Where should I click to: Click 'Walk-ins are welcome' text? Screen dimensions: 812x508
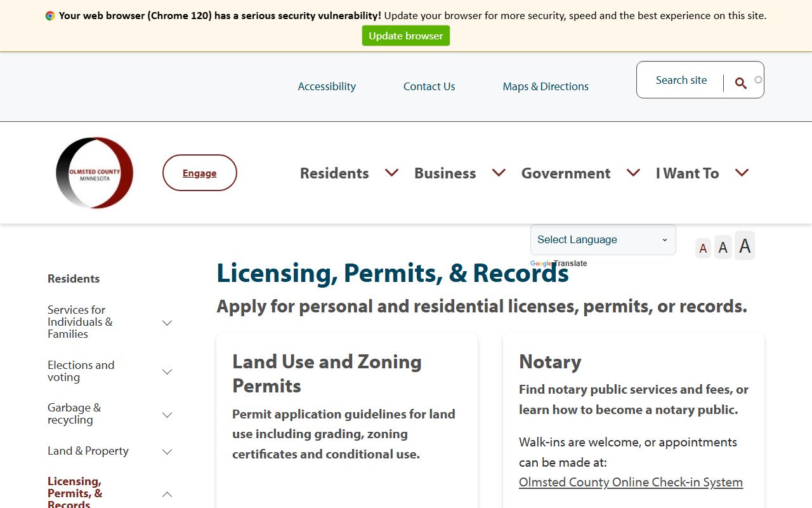tap(628, 452)
